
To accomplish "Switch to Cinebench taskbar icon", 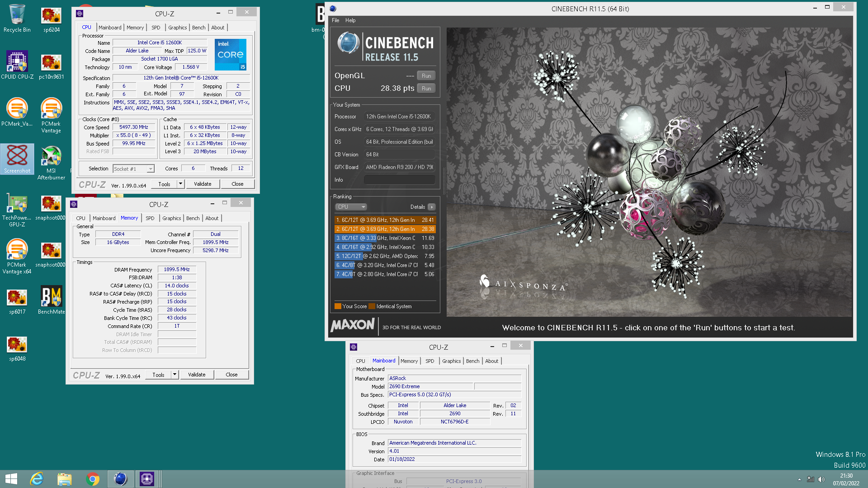I will pyautogui.click(x=120, y=479).
